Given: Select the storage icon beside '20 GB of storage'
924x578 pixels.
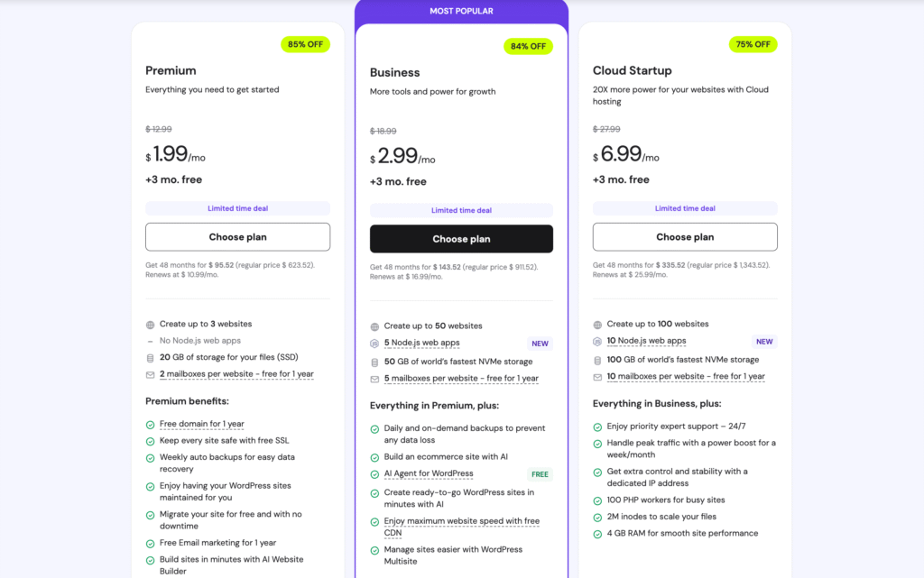Looking at the screenshot, I should [149, 357].
